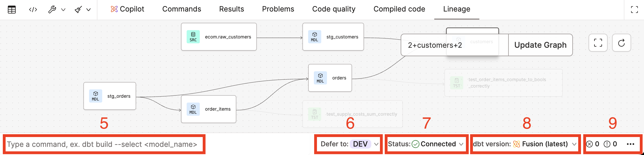Click the fullscreen icon at top right
644x155 pixels.
[634, 10]
